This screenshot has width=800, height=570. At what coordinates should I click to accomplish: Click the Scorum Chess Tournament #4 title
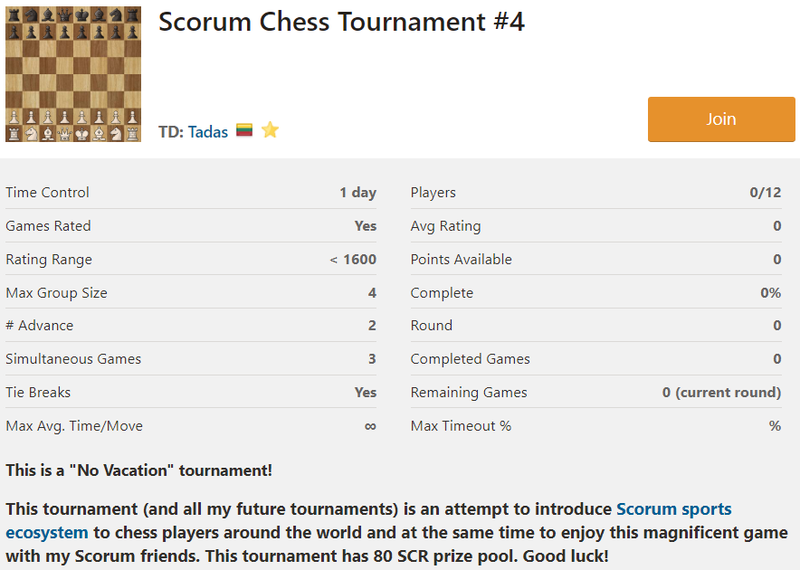(x=341, y=21)
